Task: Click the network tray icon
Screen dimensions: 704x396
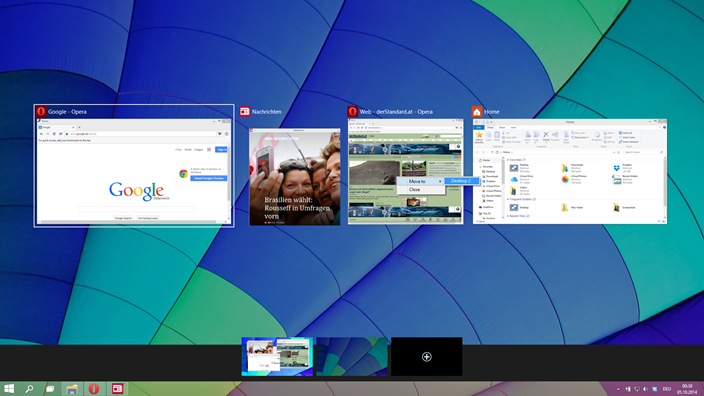Action: [637, 389]
